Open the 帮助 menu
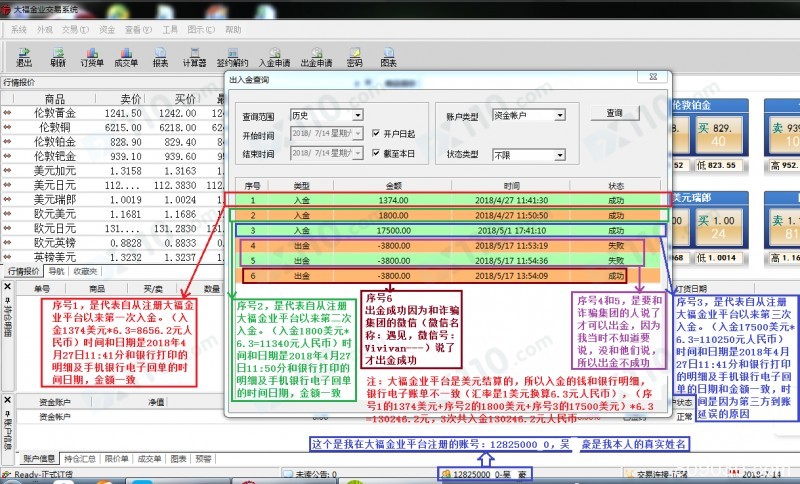800x484 pixels. point(233,30)
